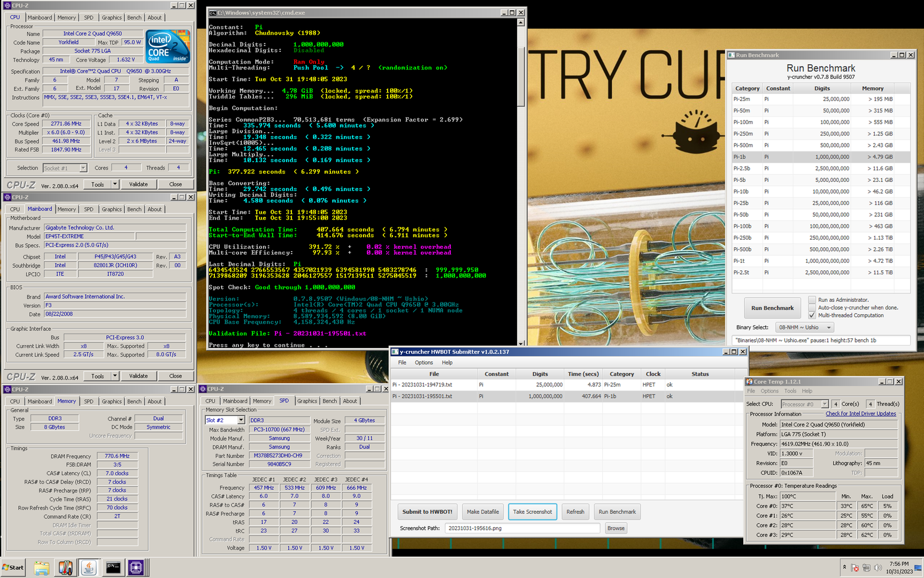Open Windows Explorer from the taskbar
Screen dimensions: 924x578
pyautogui.click(x=42, y=568)
